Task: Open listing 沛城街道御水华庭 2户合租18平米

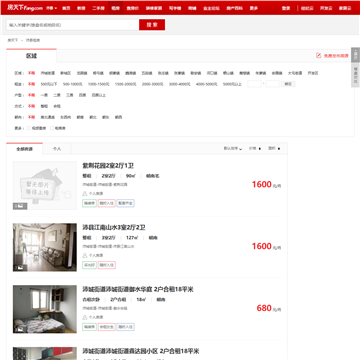Action: click(x=138, y=289)
